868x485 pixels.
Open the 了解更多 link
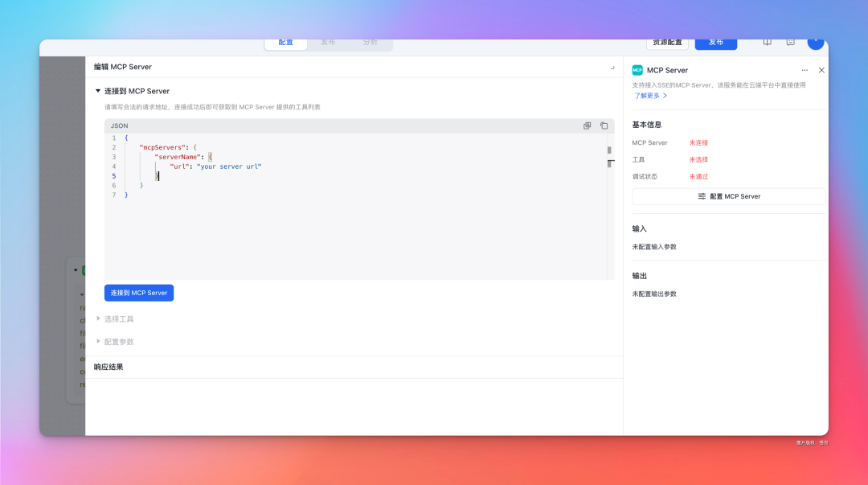pos(650,96)
